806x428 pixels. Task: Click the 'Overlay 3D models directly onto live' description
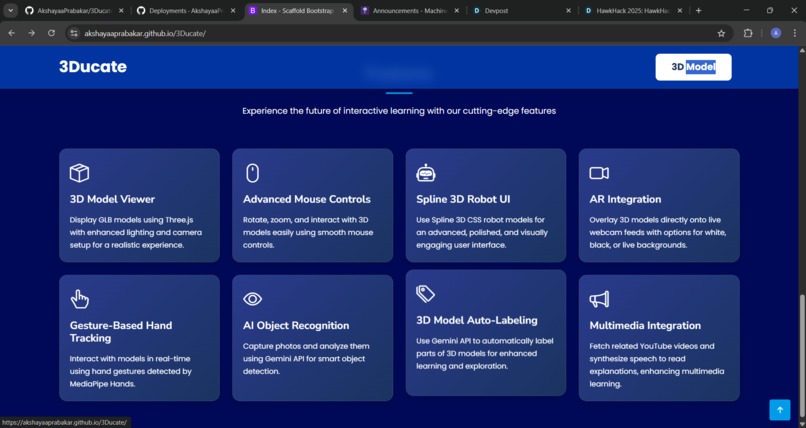tap(657, 232)
